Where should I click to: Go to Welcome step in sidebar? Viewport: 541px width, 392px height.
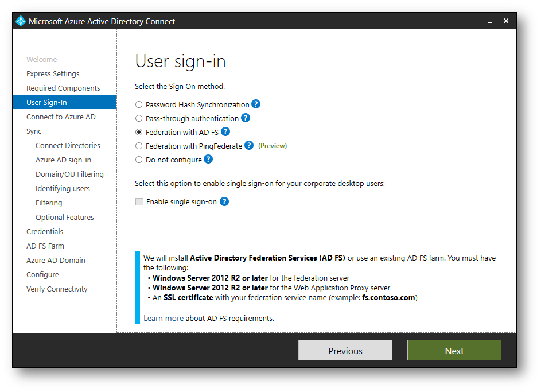click(41, 59)
